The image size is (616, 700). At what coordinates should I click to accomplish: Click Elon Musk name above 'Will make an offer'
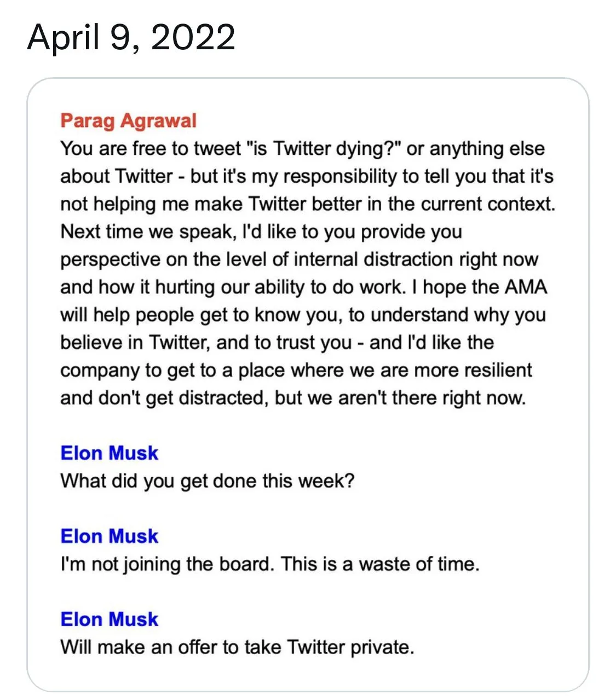109,620
